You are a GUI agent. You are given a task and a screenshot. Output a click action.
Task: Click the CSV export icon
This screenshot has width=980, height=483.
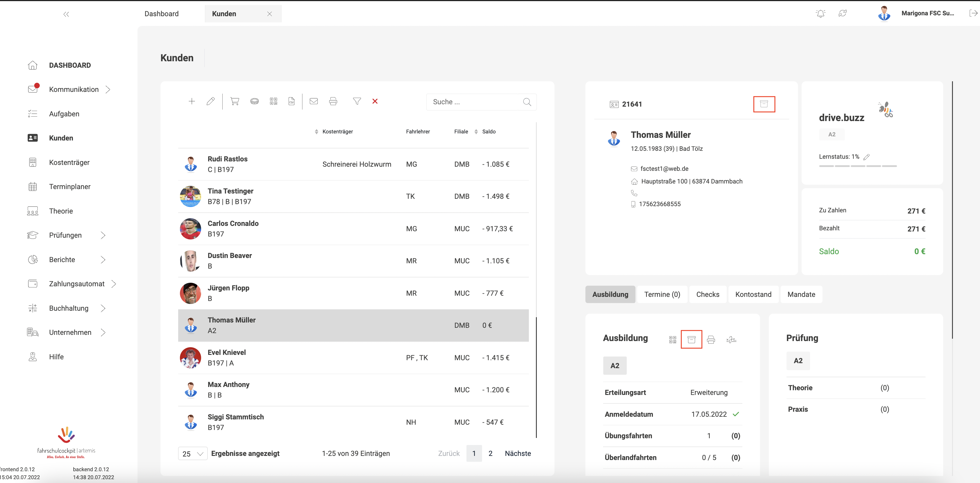point(292,101)
